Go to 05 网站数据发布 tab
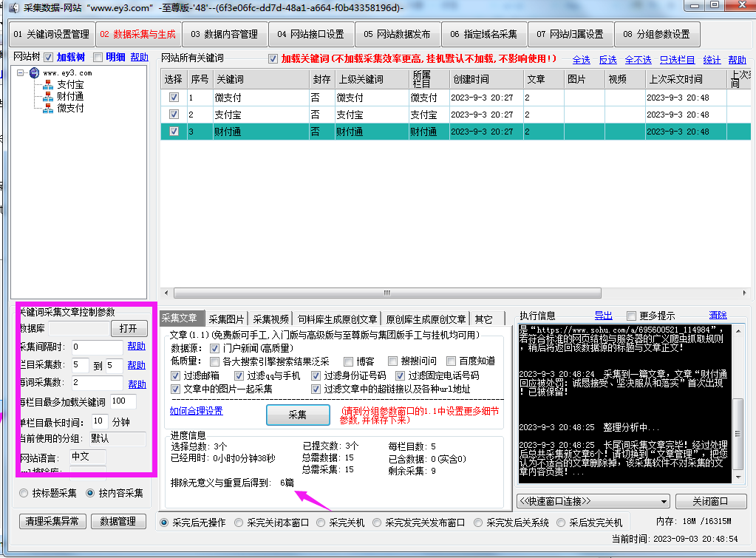Screen dimensions: 756x558 click(x=398, y=34)
